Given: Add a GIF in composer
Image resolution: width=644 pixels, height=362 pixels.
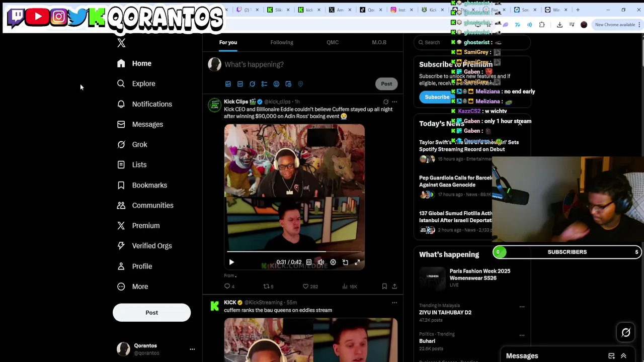Looking at the screenshot, I should tap(240, 84).
